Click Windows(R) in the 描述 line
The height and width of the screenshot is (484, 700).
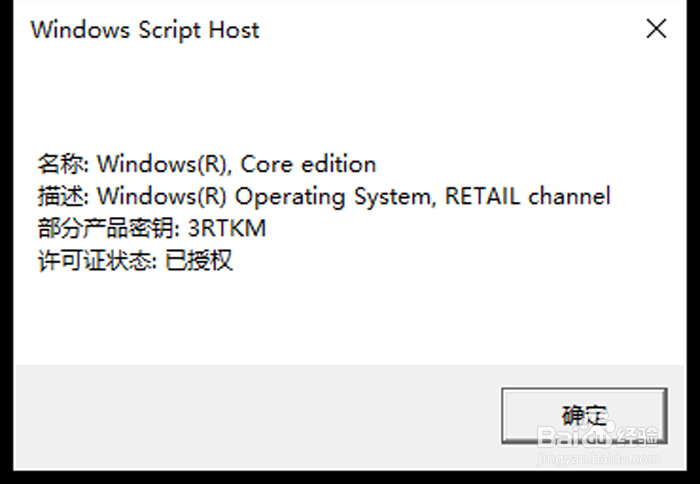tap(164, 196)
